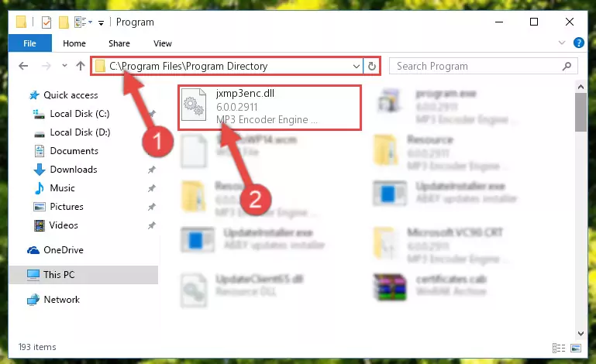Open Local Disk (C:) in sidebar
Viewport: 596px width, 364px height.
80,114
